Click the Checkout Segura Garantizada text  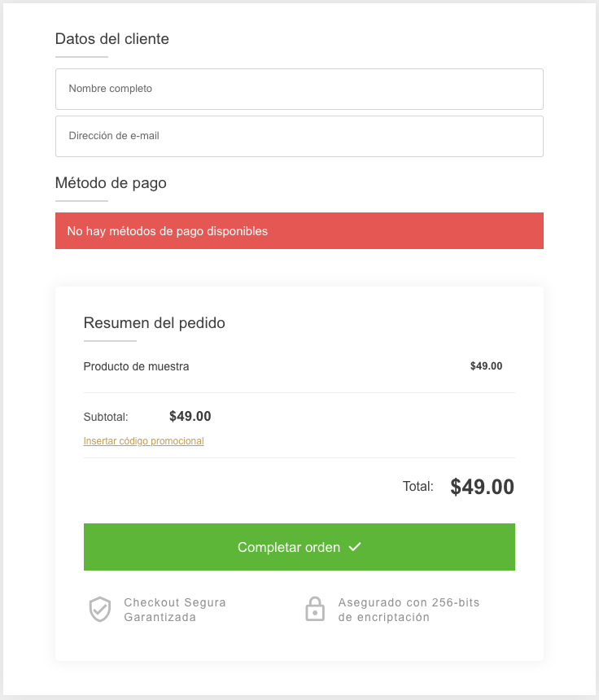pos(175,610)
